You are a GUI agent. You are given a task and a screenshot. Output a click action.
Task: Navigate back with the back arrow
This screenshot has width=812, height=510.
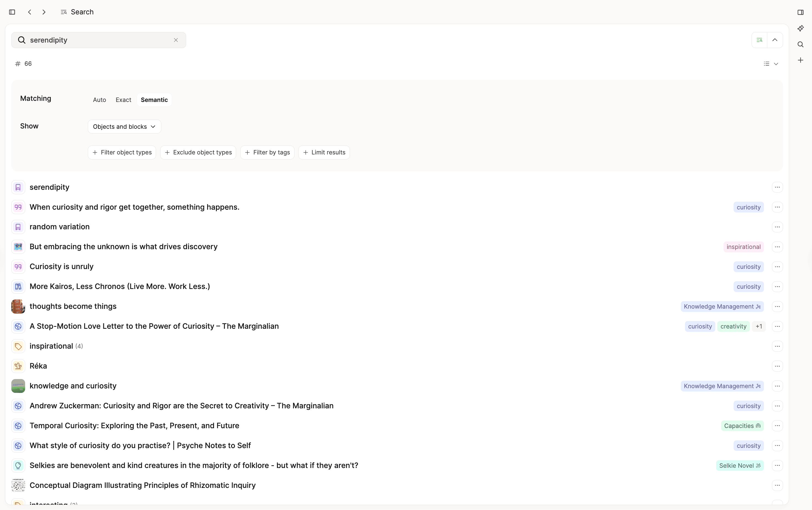click(30, 12)
